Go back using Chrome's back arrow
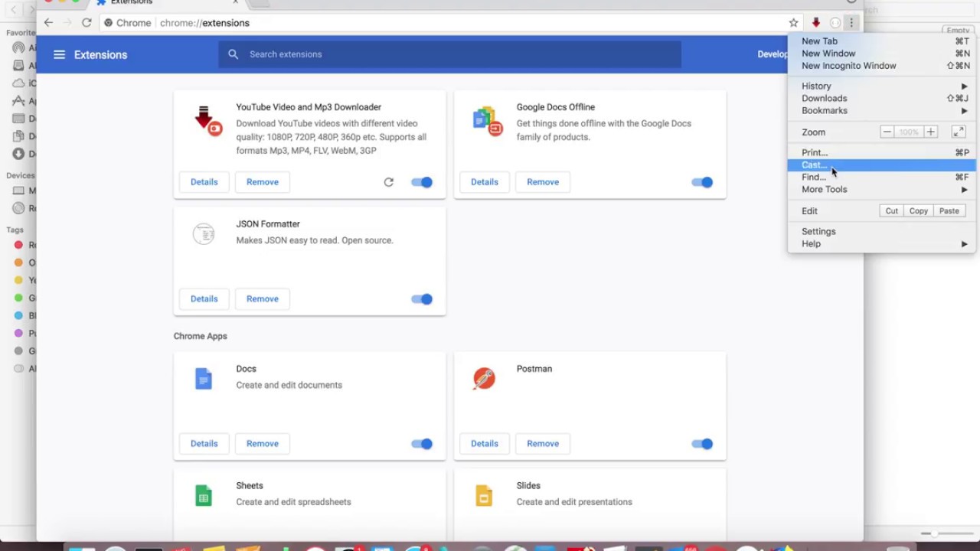 pyautogui.click(x=48, y=23)
